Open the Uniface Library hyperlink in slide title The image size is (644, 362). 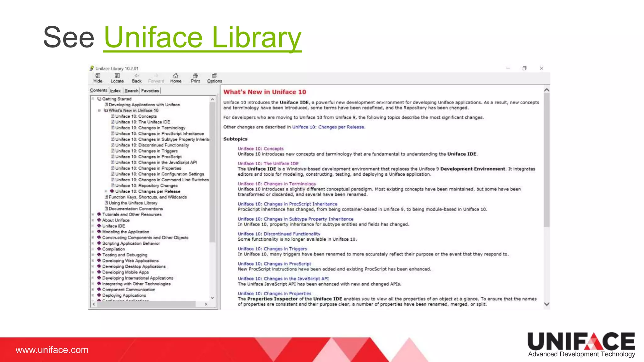pos(203,38)
